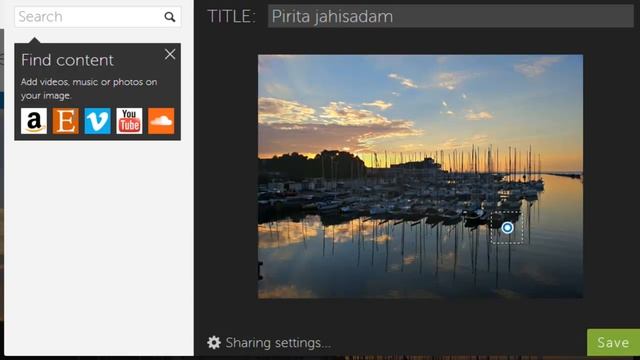Select the circular tag marker on the photo

(507, 227)
